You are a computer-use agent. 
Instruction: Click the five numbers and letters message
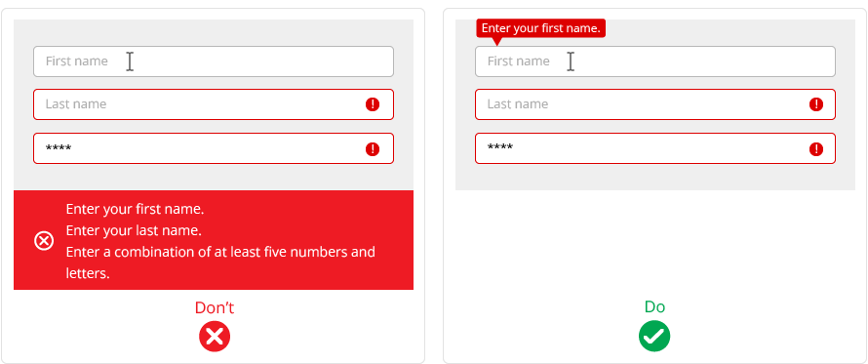point(220,263)
